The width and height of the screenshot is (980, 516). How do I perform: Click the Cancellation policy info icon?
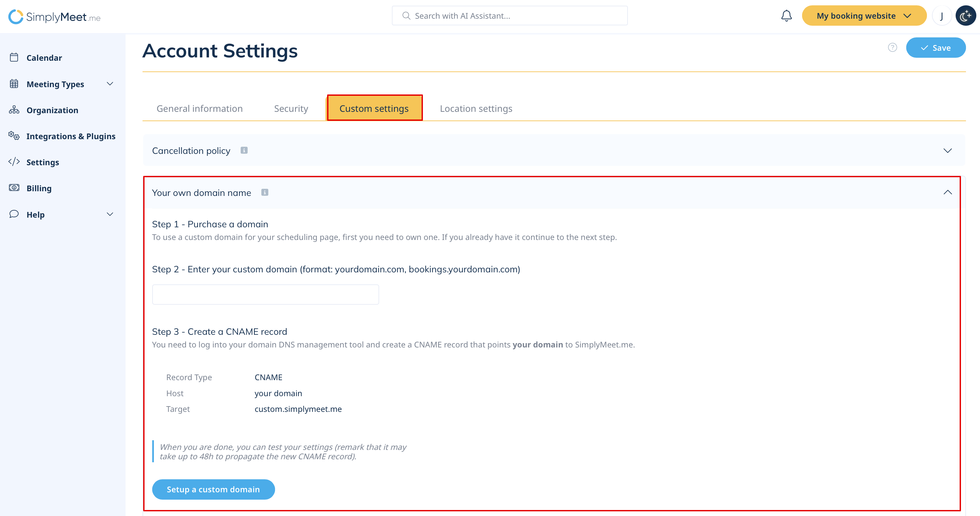[244, 150]
